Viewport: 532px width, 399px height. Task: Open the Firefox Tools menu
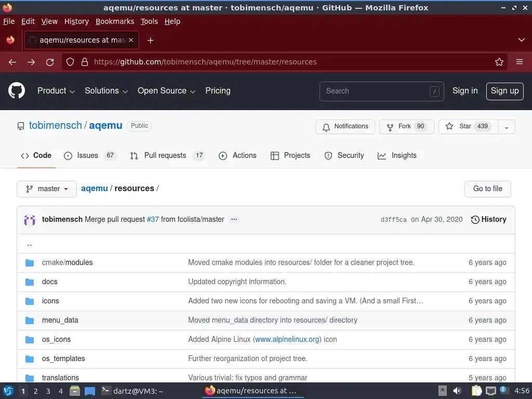(x=149, y=21)
